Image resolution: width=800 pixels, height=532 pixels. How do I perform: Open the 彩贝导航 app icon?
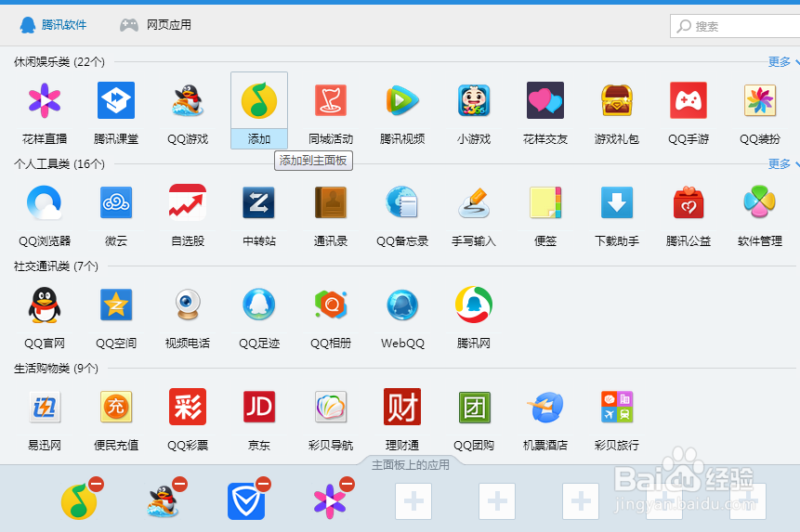(x=331, y=407)
